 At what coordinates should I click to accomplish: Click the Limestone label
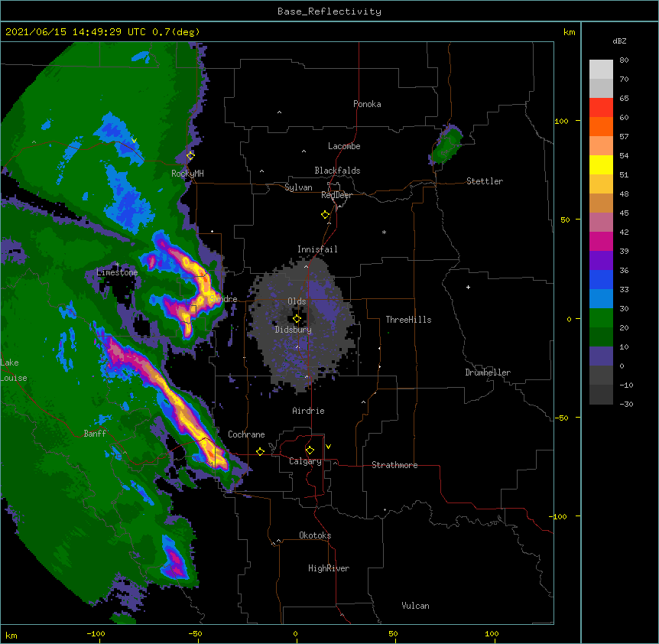(x=117, y=272)
